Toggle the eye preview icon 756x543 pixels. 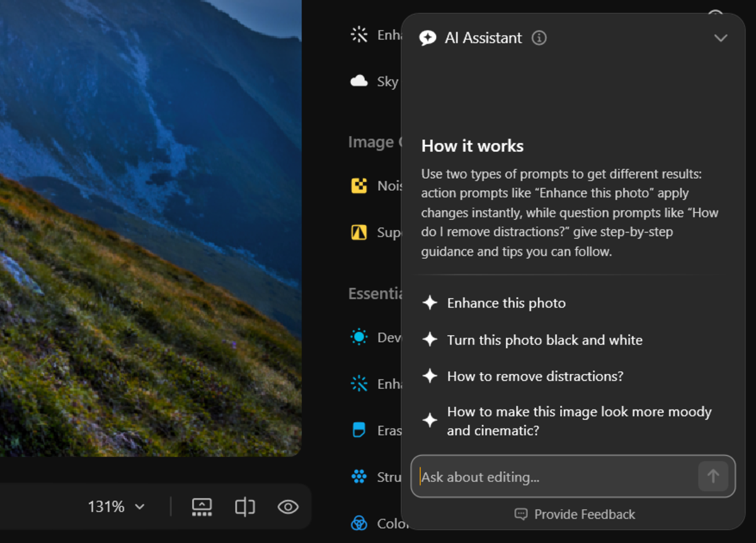coord(288,506)
